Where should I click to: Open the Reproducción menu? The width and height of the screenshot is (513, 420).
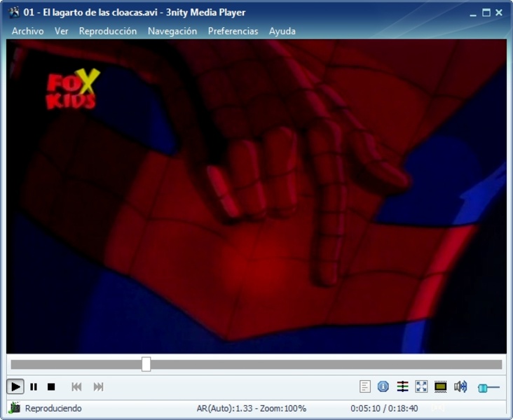pos(108,31)
